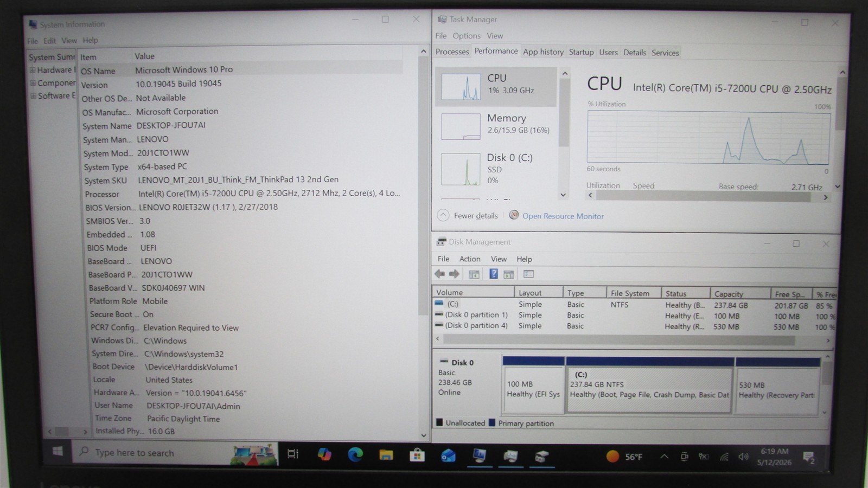Click the Status column header
This screenshot has width=868, height=488.
point(685,293)
